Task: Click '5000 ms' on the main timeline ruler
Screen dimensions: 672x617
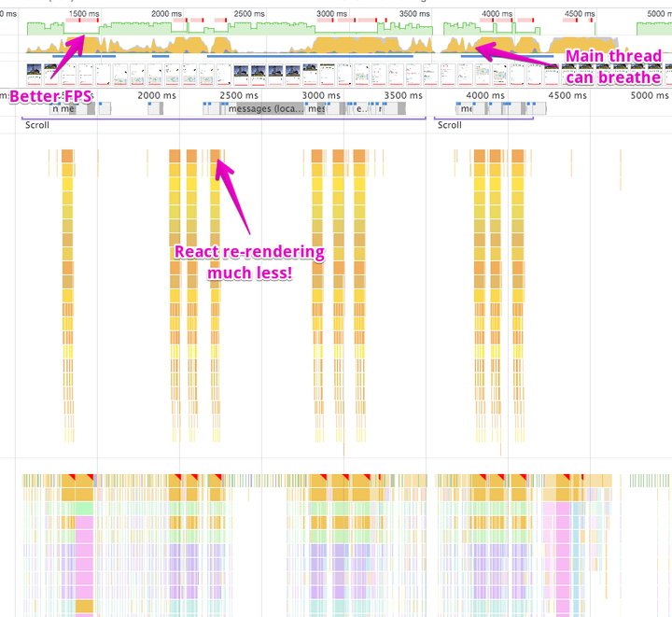Action: click(650, 95)
